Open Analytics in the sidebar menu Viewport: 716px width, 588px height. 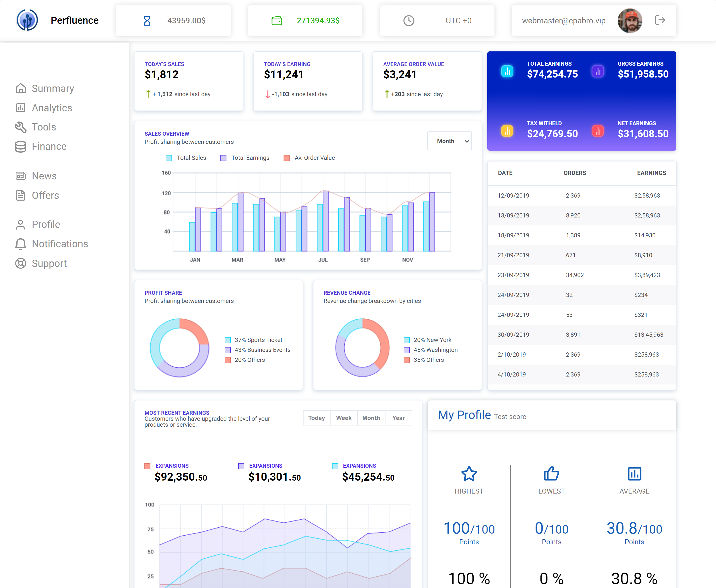click(x=52, y=108)
